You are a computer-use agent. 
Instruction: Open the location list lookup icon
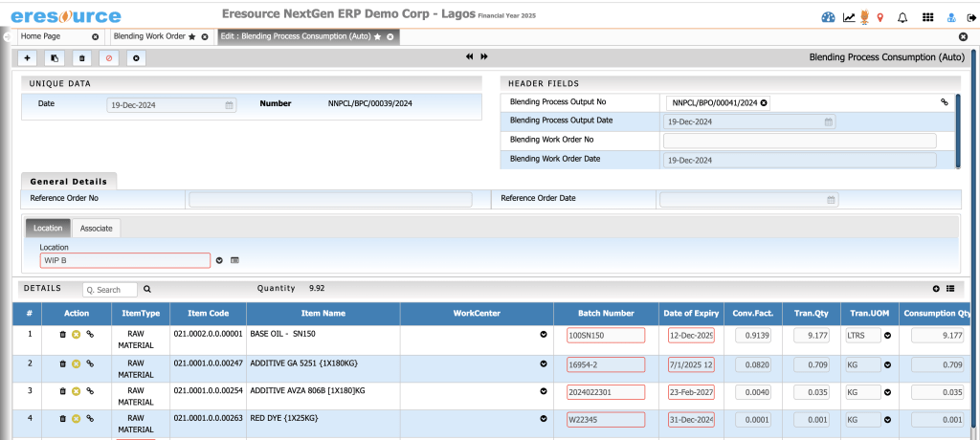(235, 260)
